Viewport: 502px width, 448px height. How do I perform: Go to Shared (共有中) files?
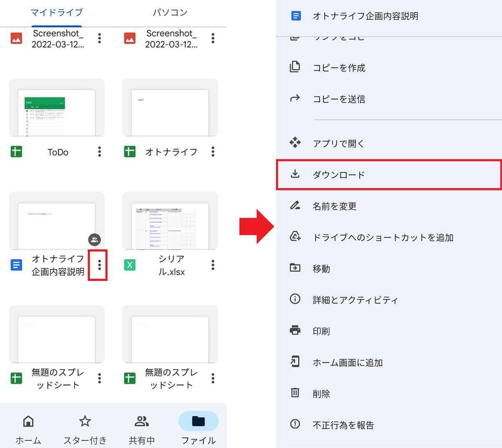pyautogui.click(x=142, y=421)
